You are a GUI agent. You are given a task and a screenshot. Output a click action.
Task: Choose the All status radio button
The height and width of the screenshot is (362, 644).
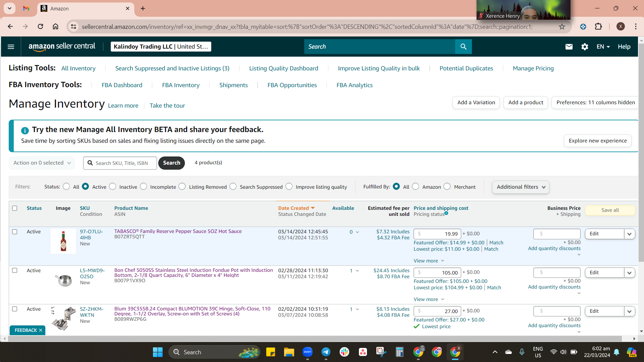tap(66, 186)
